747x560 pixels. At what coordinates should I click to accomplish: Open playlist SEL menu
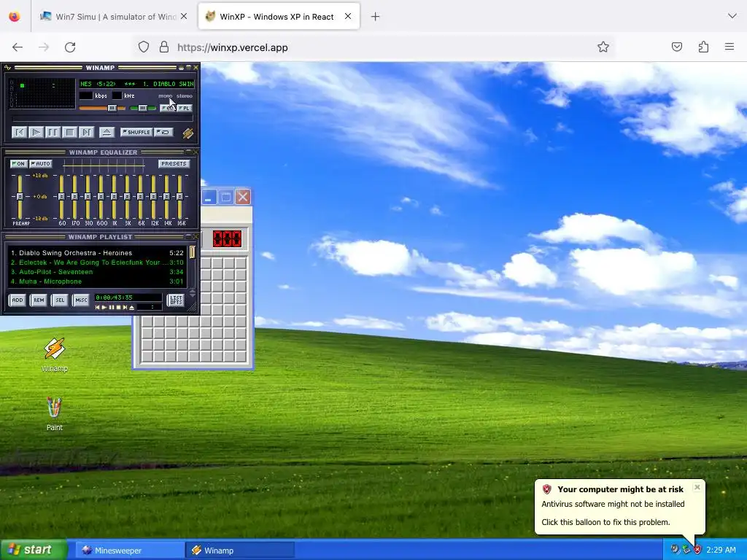click(x=60, y=300)
